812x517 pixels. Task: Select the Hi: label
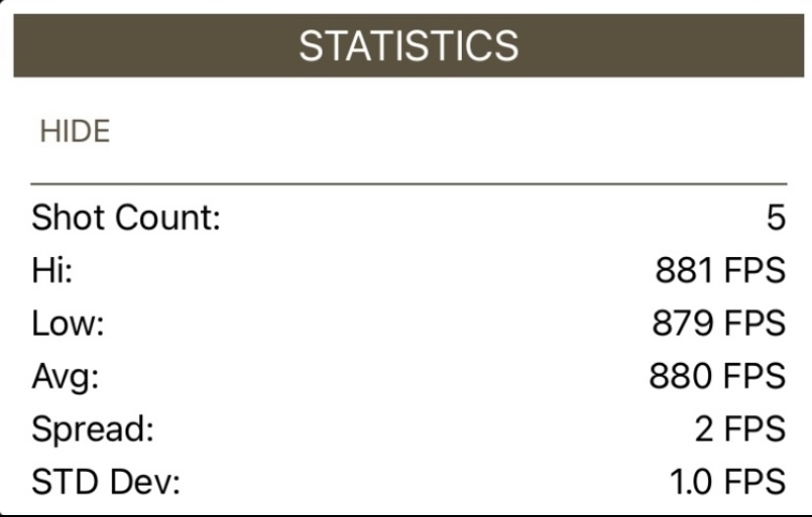(52, 271)
